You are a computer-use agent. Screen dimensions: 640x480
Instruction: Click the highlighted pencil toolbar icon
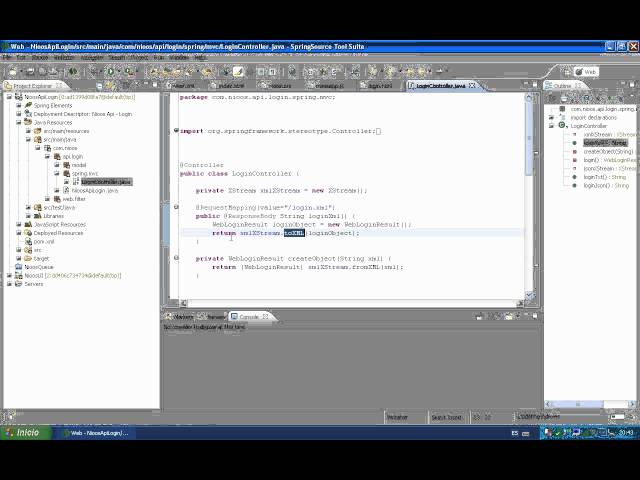tap(238, 72)
